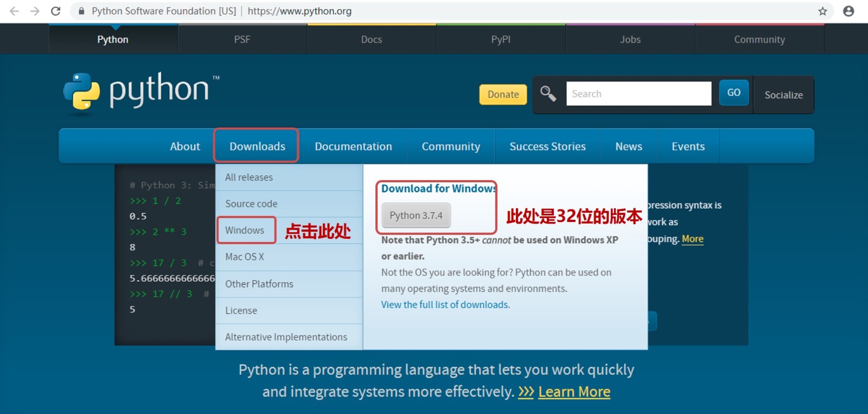The image size is (868, 414).
Task: Switch to the PyPI top tab
Action: tap(501, 39)
